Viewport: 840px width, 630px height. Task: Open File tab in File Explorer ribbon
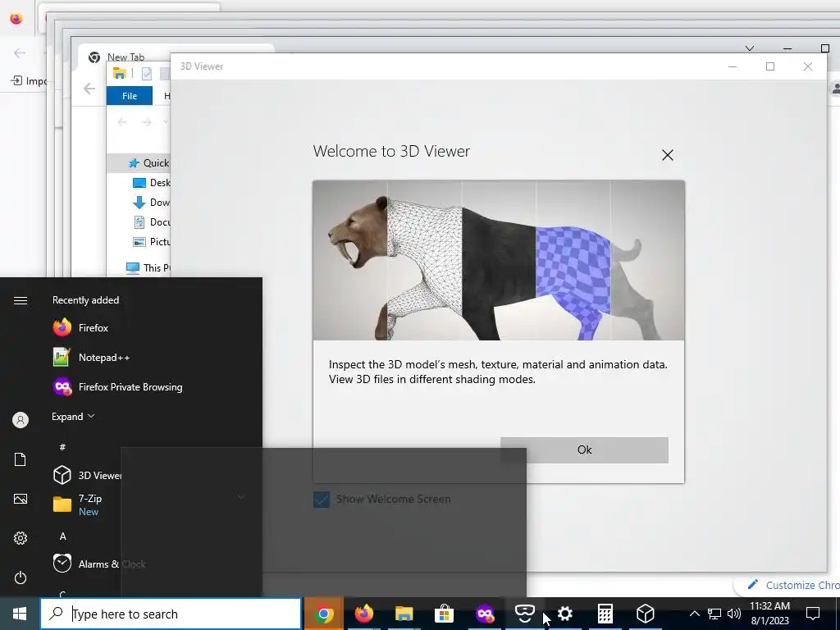pos(130,96)
